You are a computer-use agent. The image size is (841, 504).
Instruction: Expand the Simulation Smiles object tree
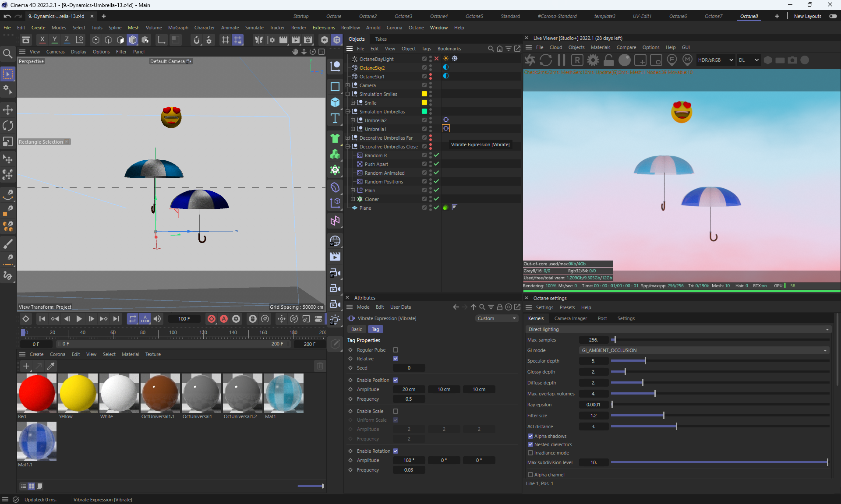pyautogui.click(x=348, y=94)
